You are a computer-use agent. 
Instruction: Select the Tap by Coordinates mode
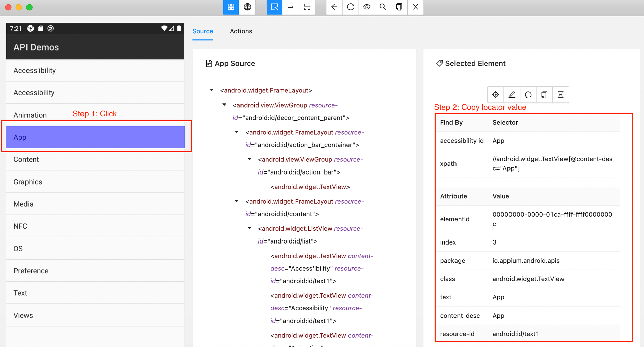[x=307, y=7]
